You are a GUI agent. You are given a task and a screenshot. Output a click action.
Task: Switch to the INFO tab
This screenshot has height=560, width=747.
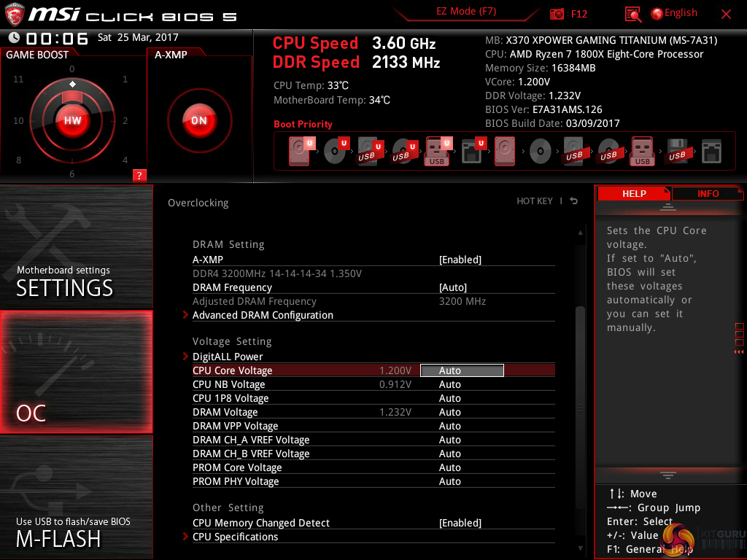click(x=708, y=193)
